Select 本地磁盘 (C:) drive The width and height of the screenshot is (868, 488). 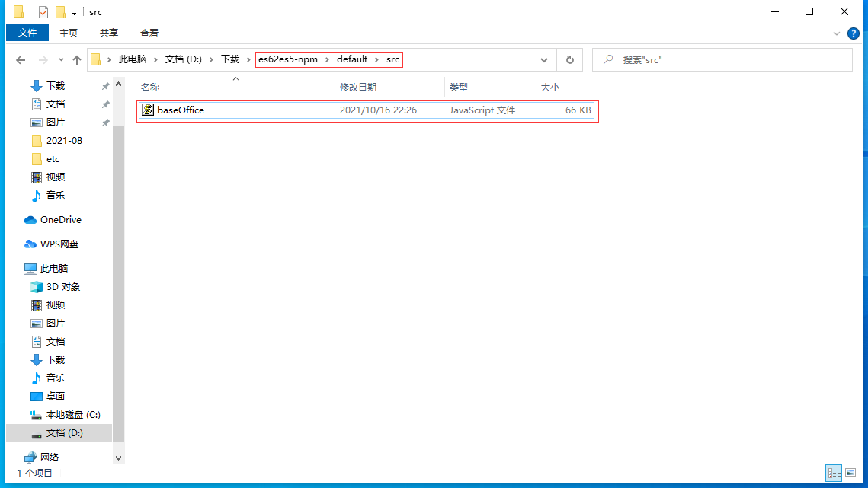click(72, 415)
